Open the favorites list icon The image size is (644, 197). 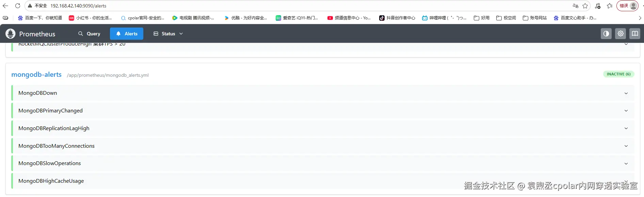tap(610, 6)
